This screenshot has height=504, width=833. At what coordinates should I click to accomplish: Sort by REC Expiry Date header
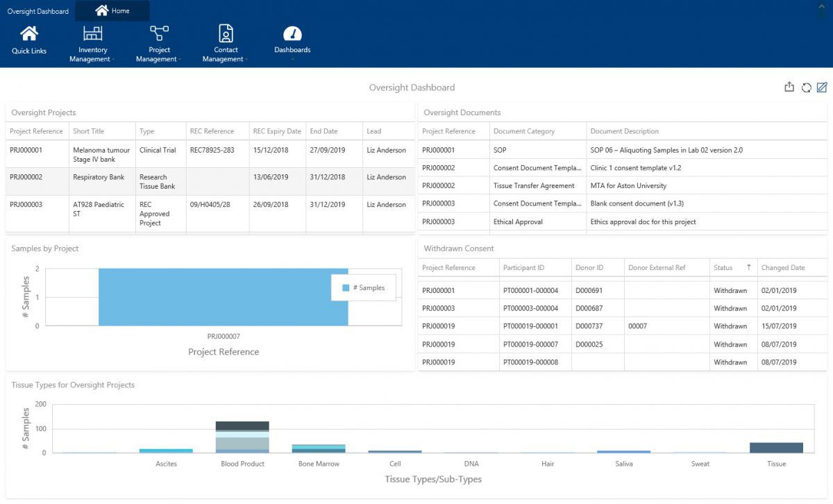click(277, 131)
